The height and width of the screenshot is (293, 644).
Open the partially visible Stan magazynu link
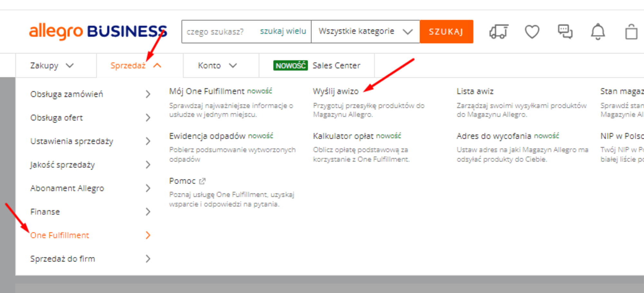pos(622,91)
